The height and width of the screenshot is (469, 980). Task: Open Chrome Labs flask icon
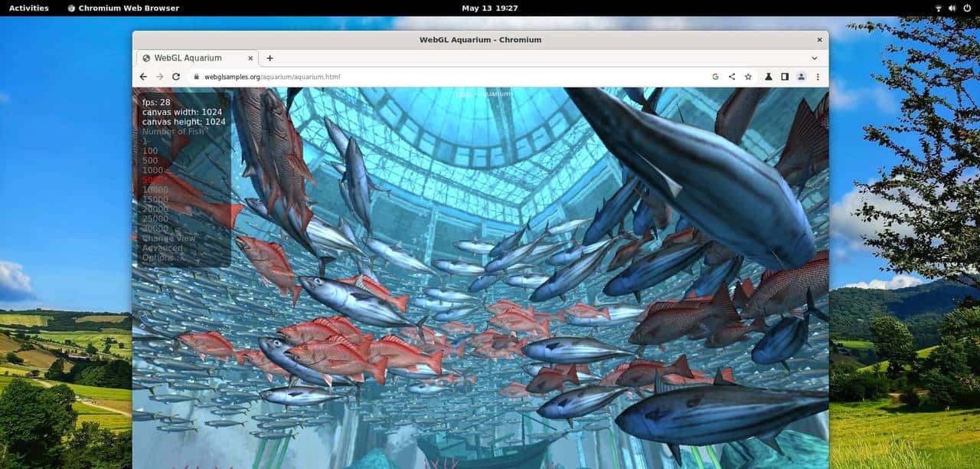click(768, 77)
